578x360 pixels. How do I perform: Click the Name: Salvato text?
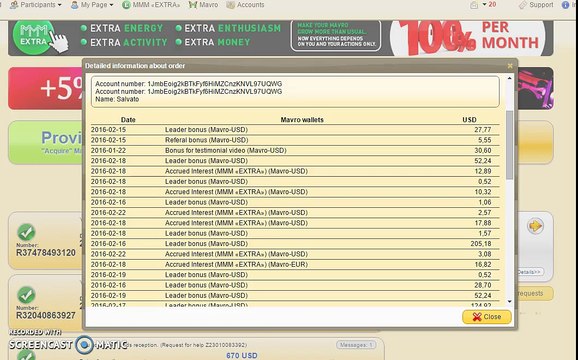coord(117,99)
